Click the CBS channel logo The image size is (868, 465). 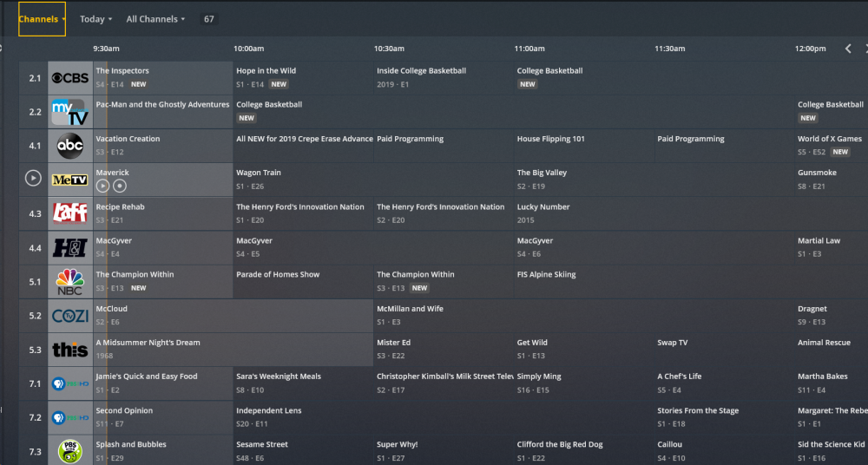(70, 78)
